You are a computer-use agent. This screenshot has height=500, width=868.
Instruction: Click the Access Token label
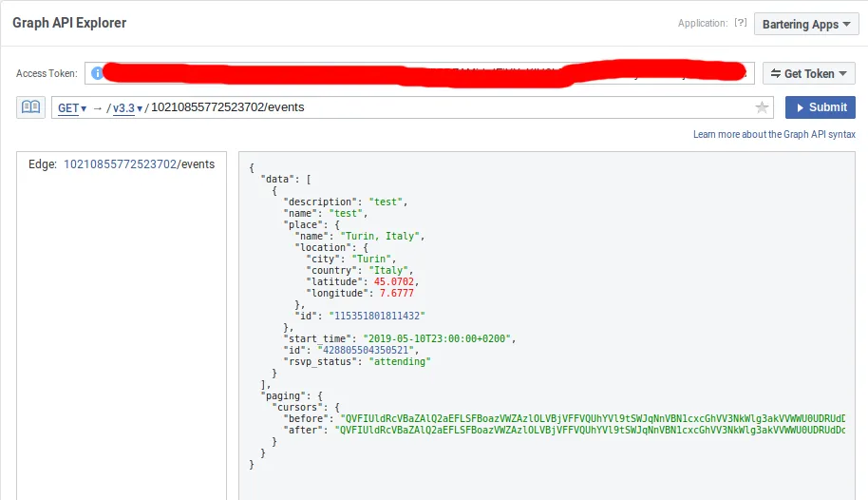[x=47, y=73]
